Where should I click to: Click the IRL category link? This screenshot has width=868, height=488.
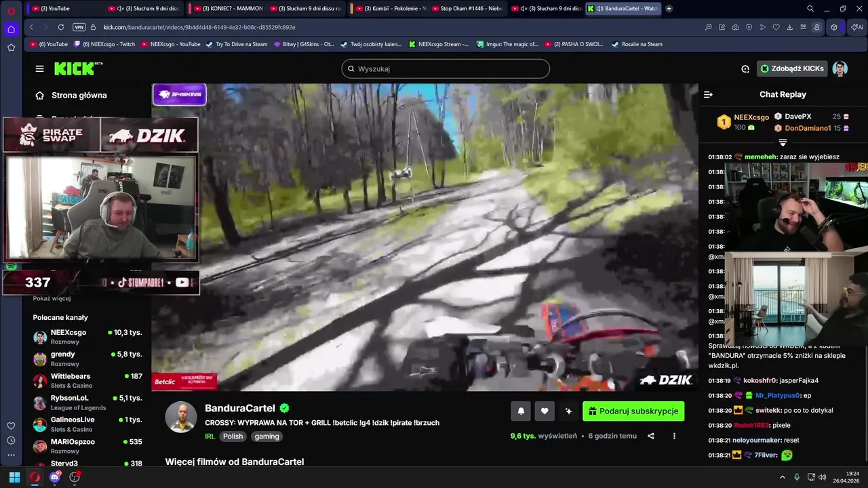coord(210,436)
